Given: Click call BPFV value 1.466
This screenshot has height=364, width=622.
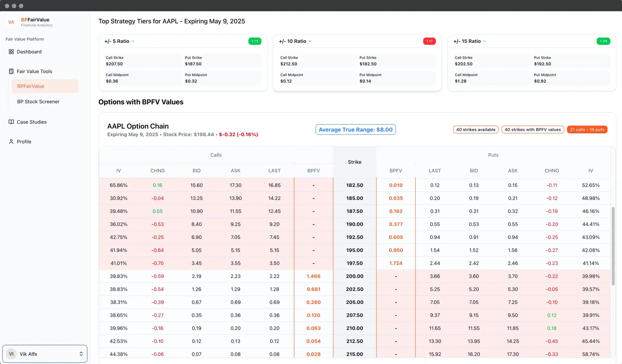Looking at the screenshot, I should click(x=313, y=276).
